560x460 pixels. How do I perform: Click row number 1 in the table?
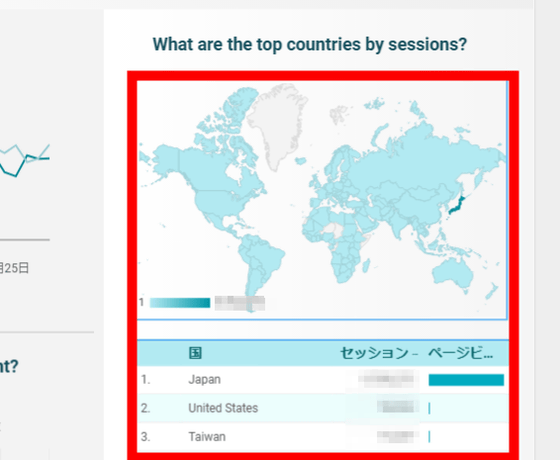145,379
